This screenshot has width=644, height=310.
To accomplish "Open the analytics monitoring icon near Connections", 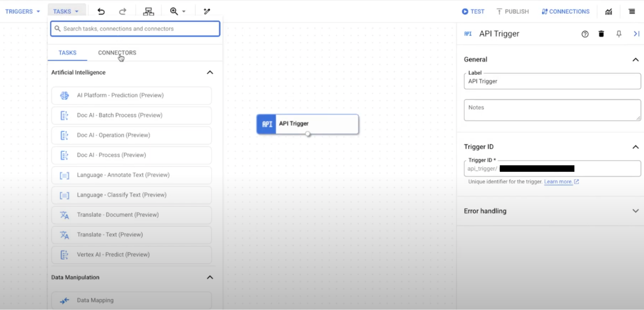I will 608,11.
